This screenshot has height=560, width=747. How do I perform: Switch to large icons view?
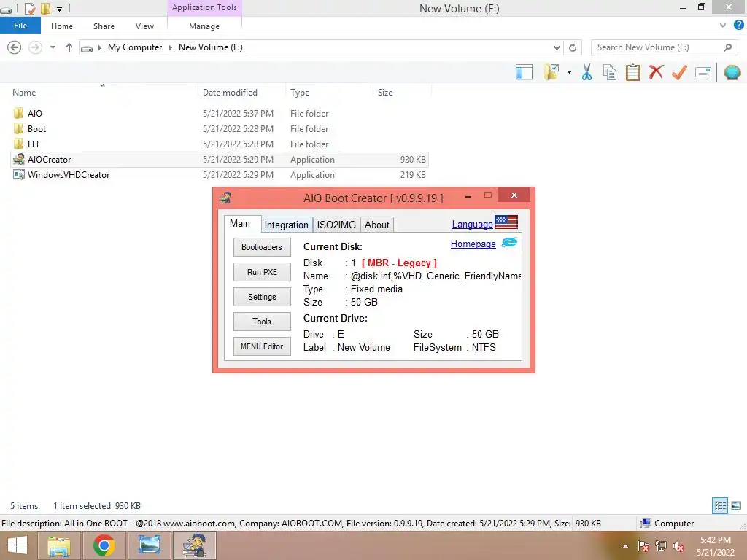click(736, 505)
